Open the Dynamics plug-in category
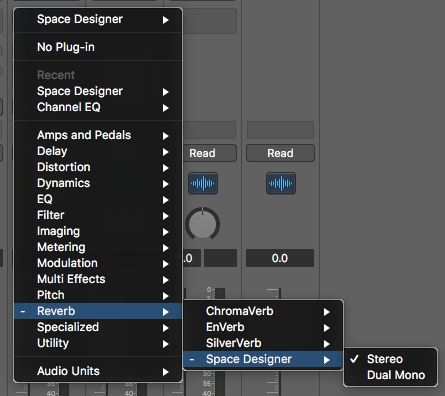 98,183
